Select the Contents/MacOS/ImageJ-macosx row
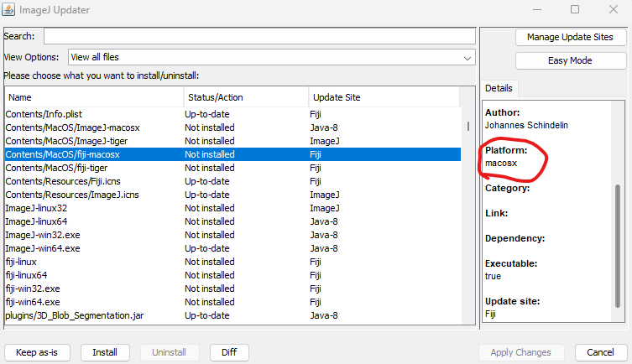The image size is (632, 364). 232,127
